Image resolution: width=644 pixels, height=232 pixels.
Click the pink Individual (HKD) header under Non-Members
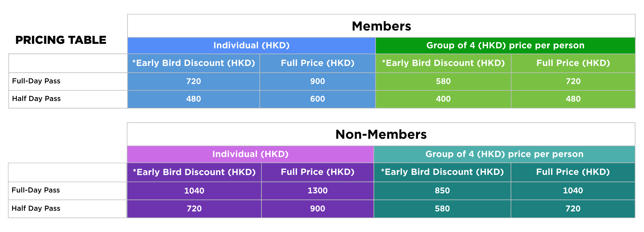[250, 154]
